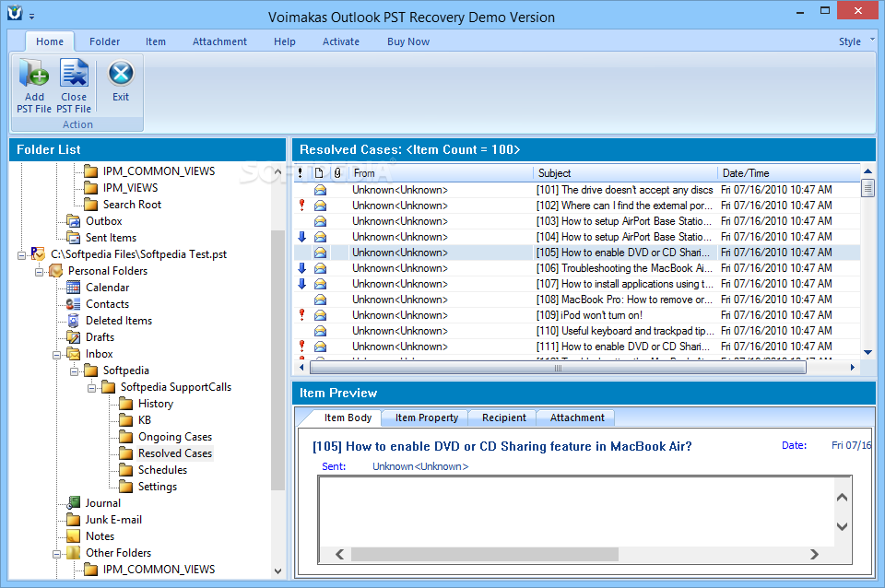Image resolution: width=885 pixels, height=588 pixels.
Task: Open the Help ribbon tab
Action: [285, 41]
